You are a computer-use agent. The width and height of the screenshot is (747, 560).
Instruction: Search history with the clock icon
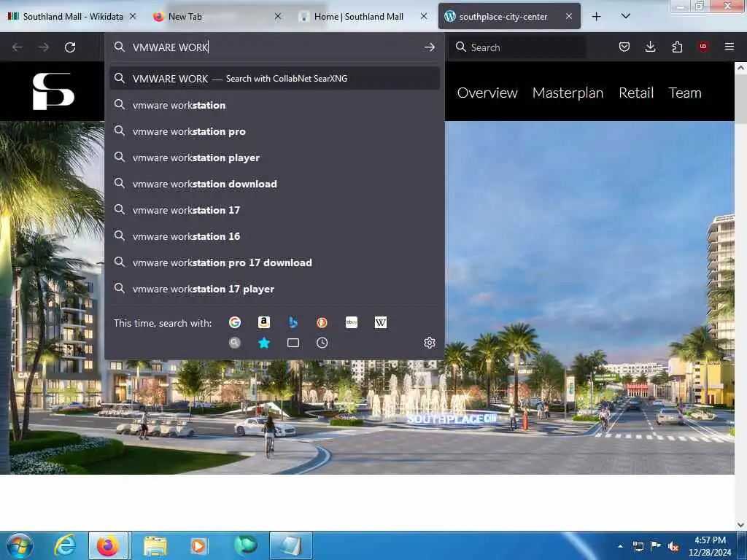point(322,343)
